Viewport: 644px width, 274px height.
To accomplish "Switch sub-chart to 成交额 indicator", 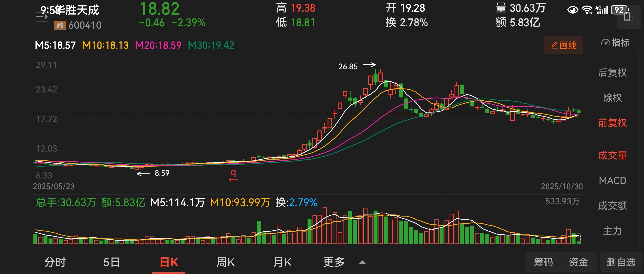I will [x=612, y=205].
